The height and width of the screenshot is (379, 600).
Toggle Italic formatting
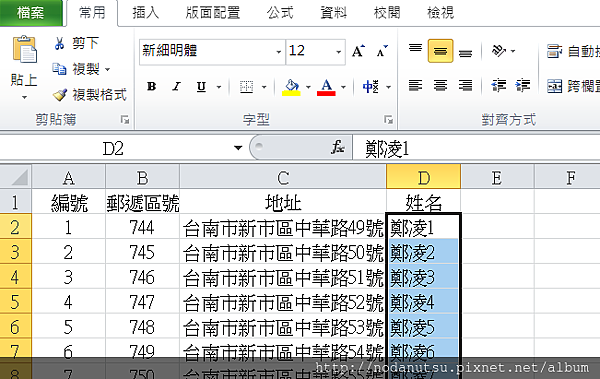tap(176, 87)
